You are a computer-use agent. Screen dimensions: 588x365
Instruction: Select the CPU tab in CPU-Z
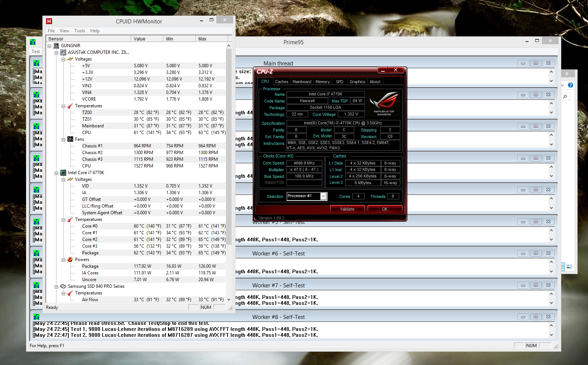[x=265, y=81]
